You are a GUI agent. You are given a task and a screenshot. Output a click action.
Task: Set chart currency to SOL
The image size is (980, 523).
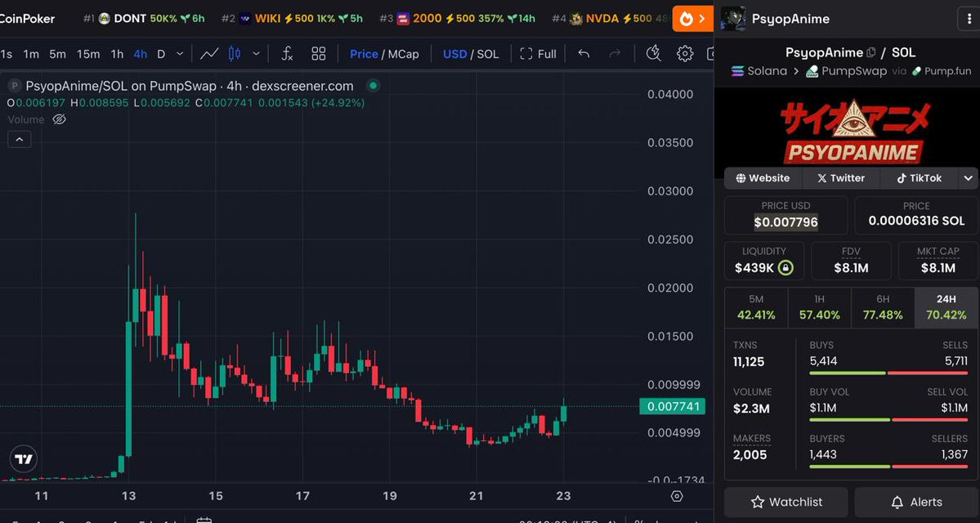pos(488,55)
